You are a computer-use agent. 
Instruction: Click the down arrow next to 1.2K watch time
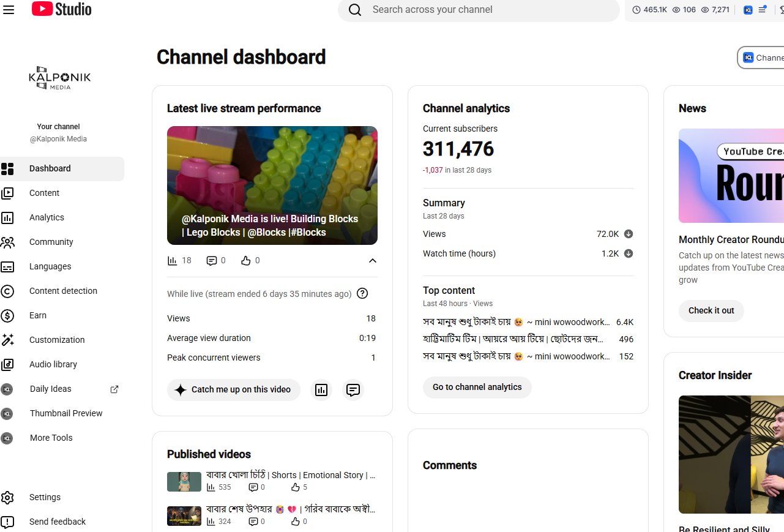point(629,253)
